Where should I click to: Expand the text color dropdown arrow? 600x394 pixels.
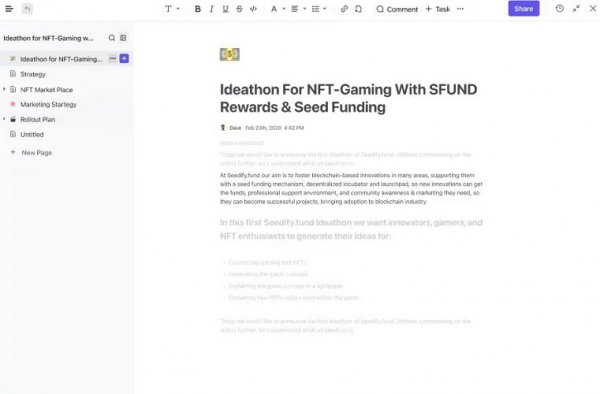[284, 9]
